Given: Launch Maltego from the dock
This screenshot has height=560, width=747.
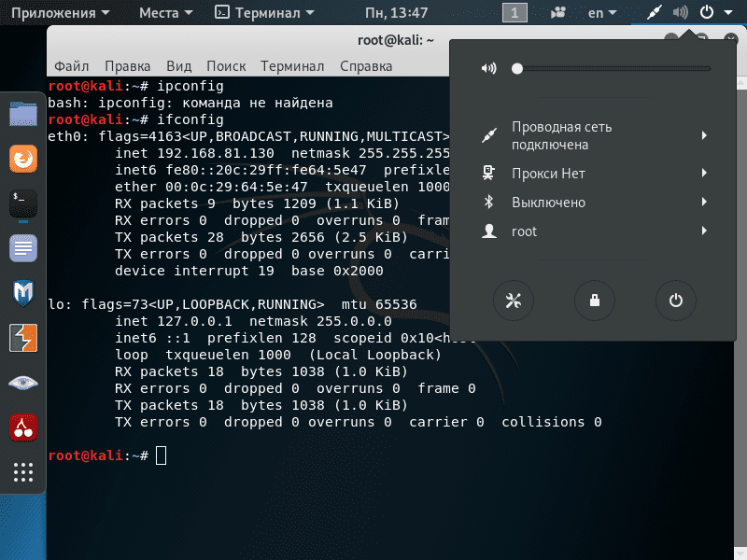Looking at the screenshot, I should click(23, 293).
